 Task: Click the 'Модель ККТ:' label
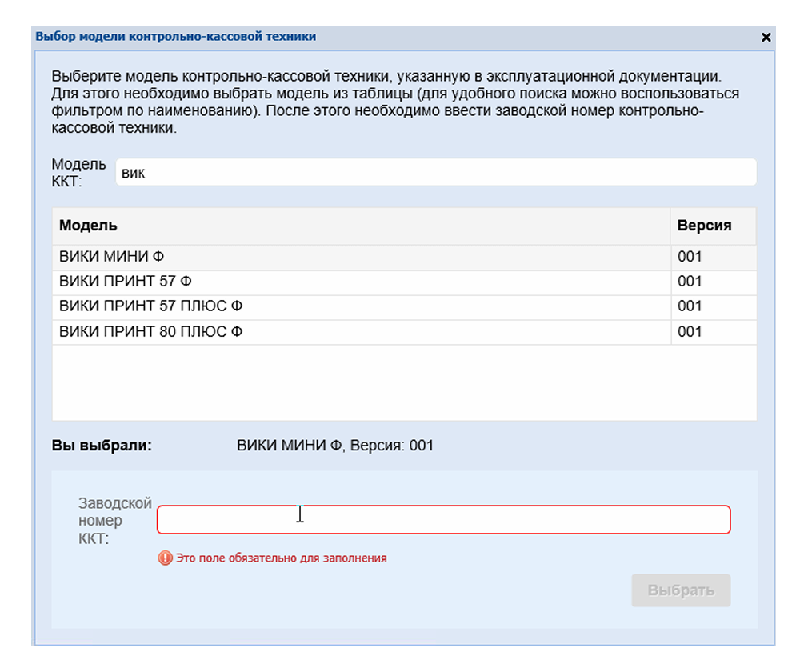click(x=79, y=173)
